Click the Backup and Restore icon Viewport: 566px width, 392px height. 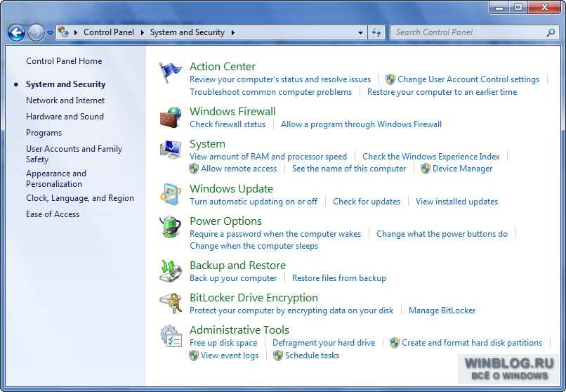coord(171,271)
